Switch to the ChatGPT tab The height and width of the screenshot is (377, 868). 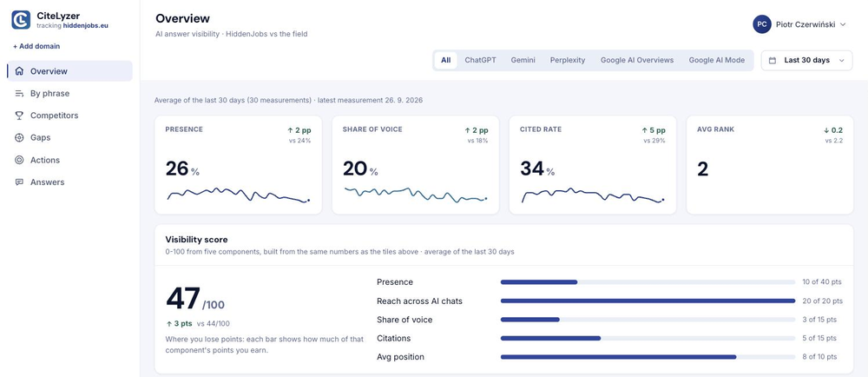pyautogui.click(x=480, y=60)
